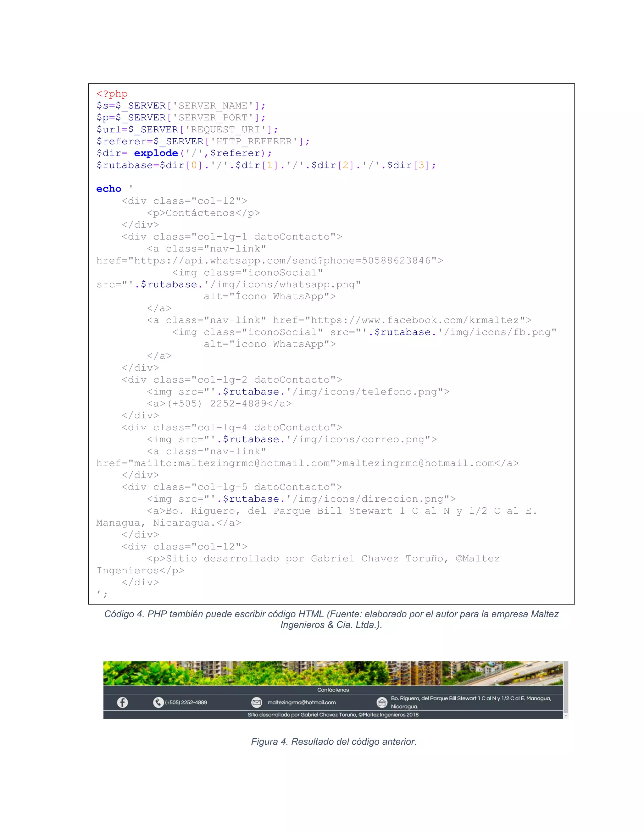Click the '$rutabase=$dir[0]' assignment line
Image resolution: width=644 pixels, height=833 pixels.
pyautogui.click(x=266, y=165)
